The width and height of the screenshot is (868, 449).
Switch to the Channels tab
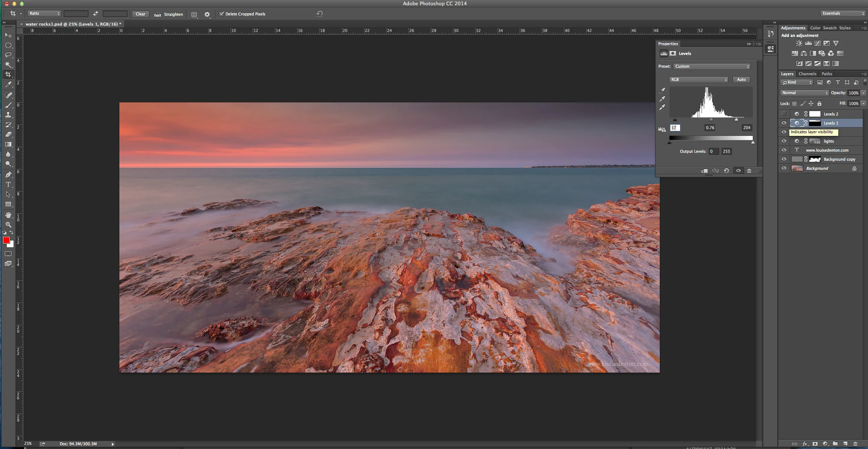point(807,74)
